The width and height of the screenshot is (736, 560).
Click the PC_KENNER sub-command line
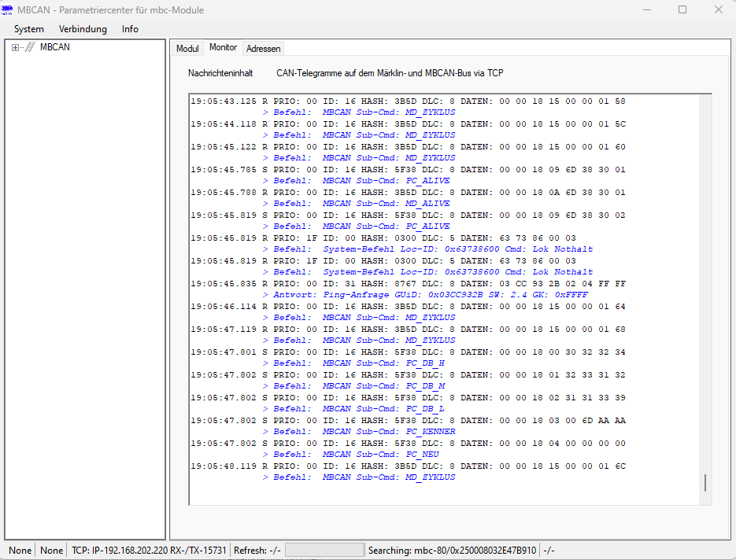pos(359,432)
